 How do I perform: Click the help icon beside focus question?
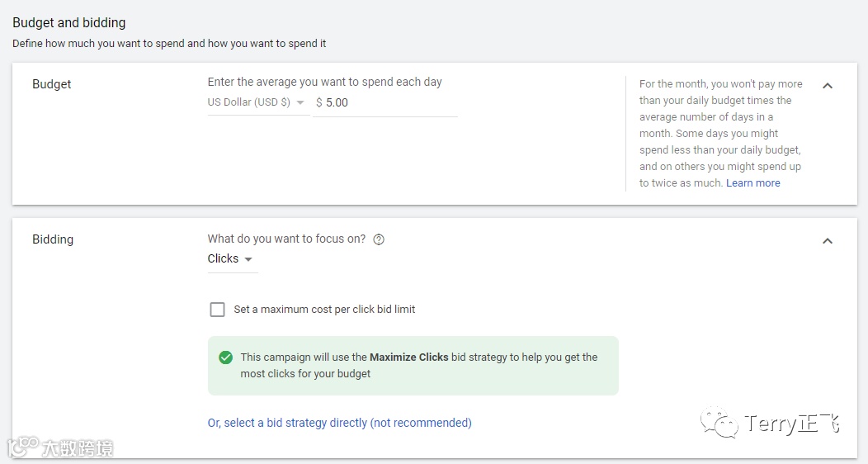[379, 239]
